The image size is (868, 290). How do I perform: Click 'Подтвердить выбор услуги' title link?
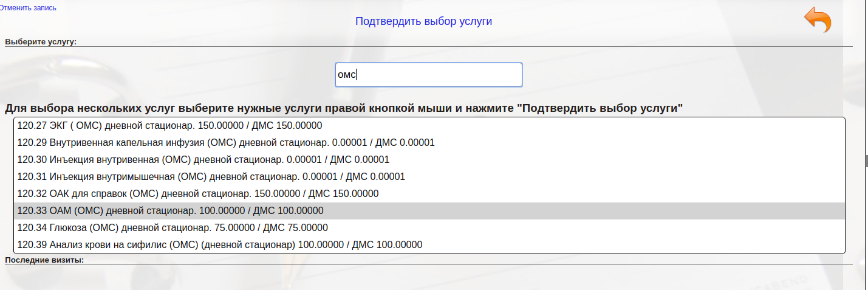(423, 21)
